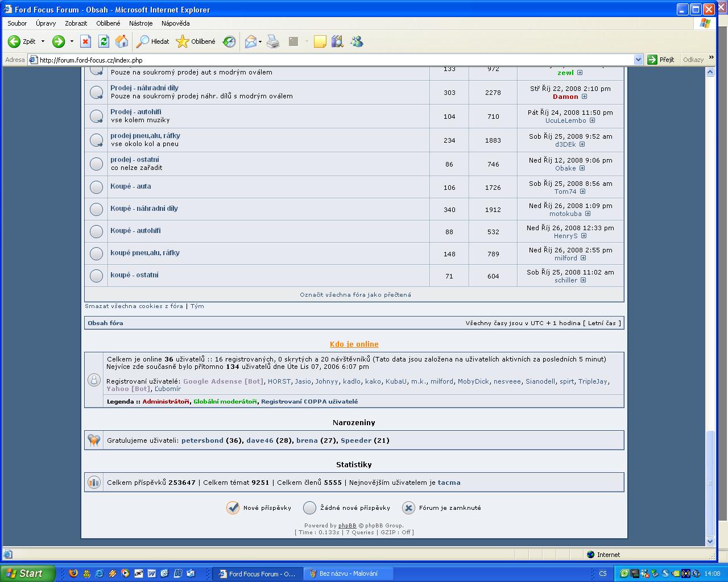
Task: Open the Nástroje menu
Action: [140, 23]
